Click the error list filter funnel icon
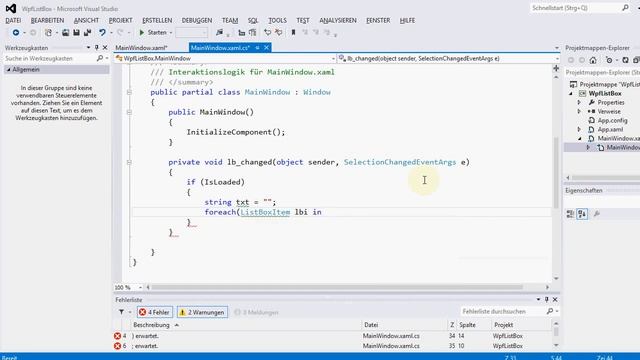640x360 pixels. (122, 312)
